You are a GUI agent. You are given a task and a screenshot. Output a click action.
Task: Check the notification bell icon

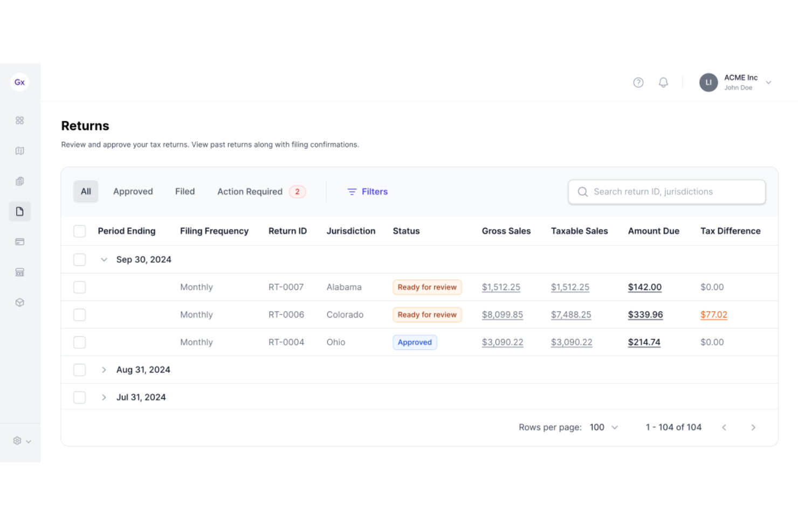(x=663, y=82)
